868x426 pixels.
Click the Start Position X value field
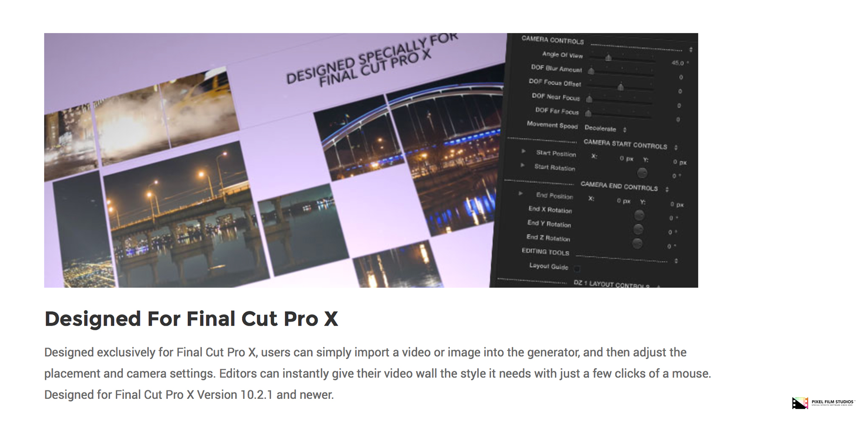pos(626,158)
